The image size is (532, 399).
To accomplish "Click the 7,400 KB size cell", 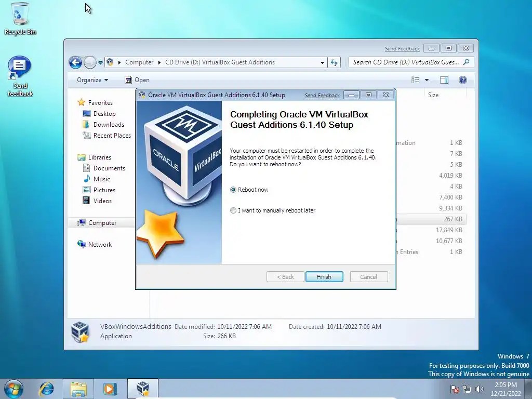I will pyautogui.click(x=450, y=197).
